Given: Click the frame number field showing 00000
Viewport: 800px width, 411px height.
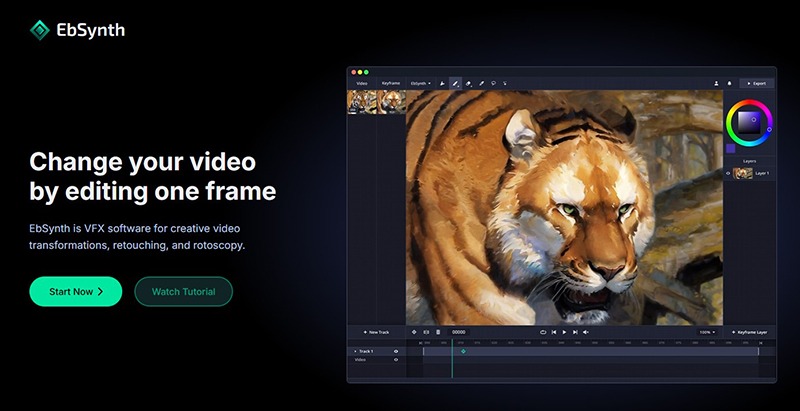Looking at the screenshot, I should [x=459, y=332].
